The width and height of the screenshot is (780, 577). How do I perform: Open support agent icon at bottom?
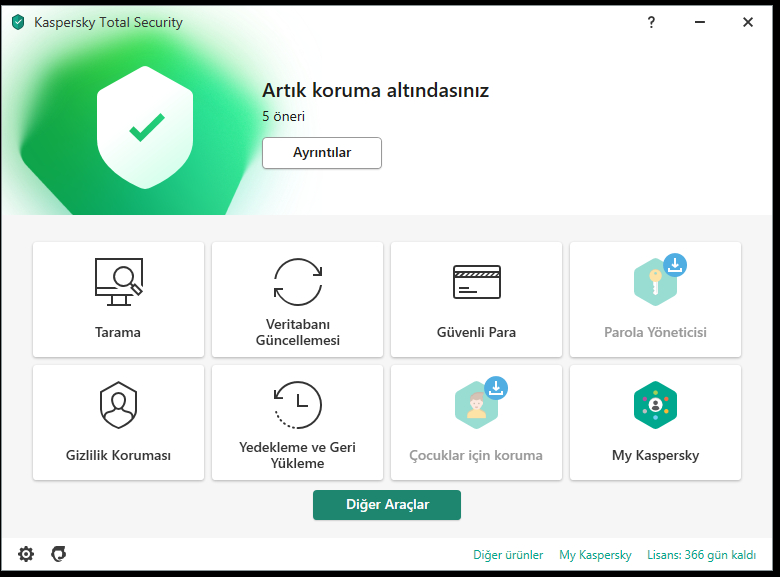[x=59, y=554]
